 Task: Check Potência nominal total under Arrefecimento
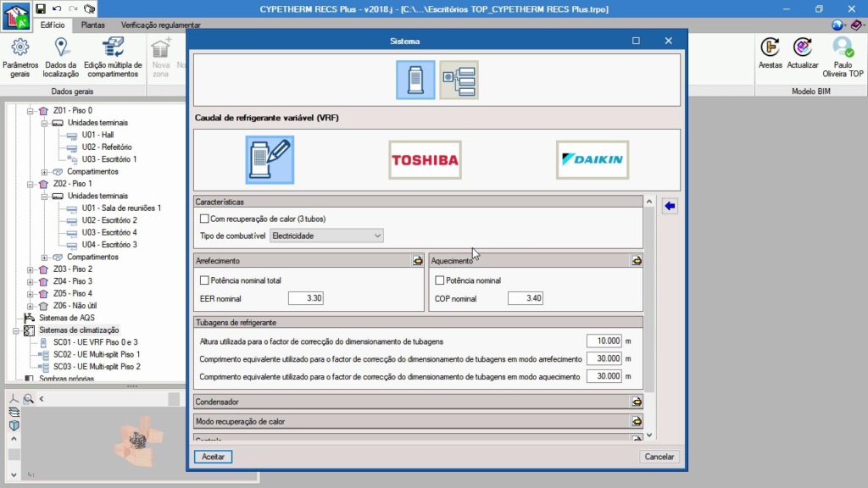(x=204, y=280)
